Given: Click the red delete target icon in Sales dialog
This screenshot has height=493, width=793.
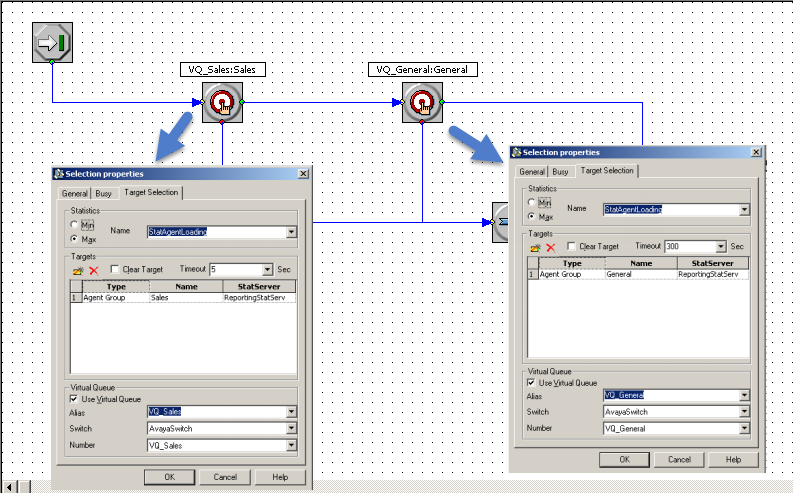Looking at the screenshot, I should 94,271.
